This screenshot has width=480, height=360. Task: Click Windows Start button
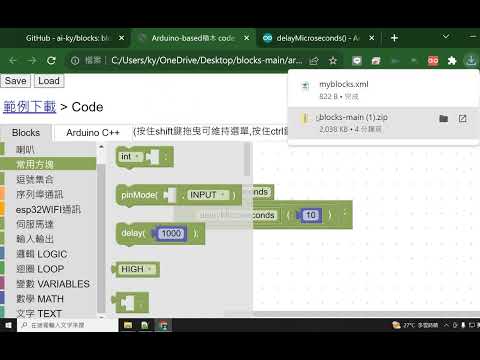click(x=8, y=325)
